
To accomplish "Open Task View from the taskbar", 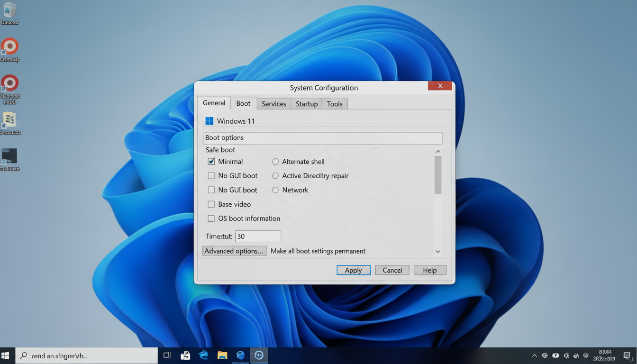I will (167, 355).
